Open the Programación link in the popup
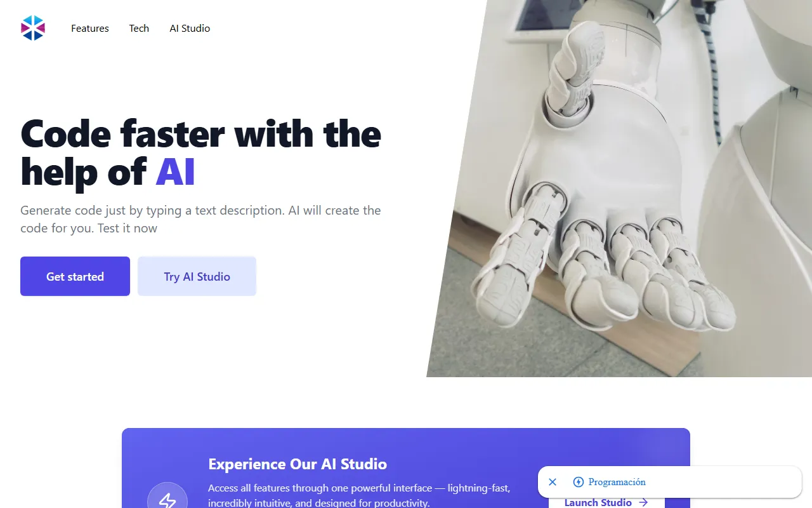 (617, 482)
